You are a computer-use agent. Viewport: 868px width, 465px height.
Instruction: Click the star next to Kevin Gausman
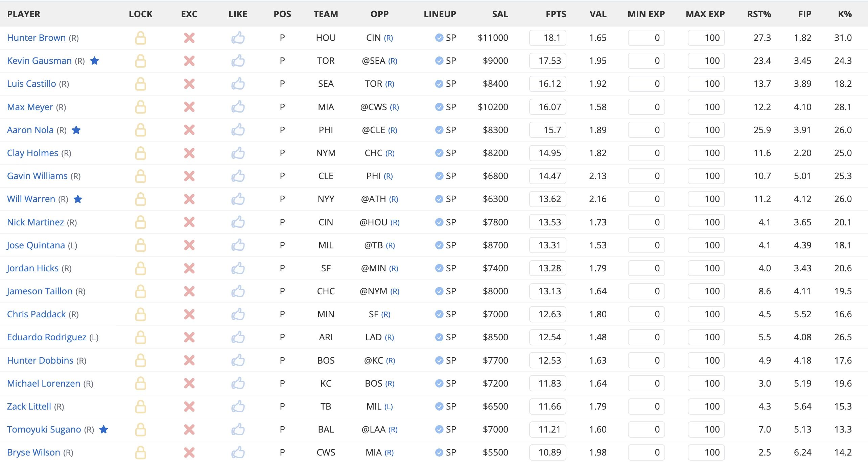pos(95,61)
